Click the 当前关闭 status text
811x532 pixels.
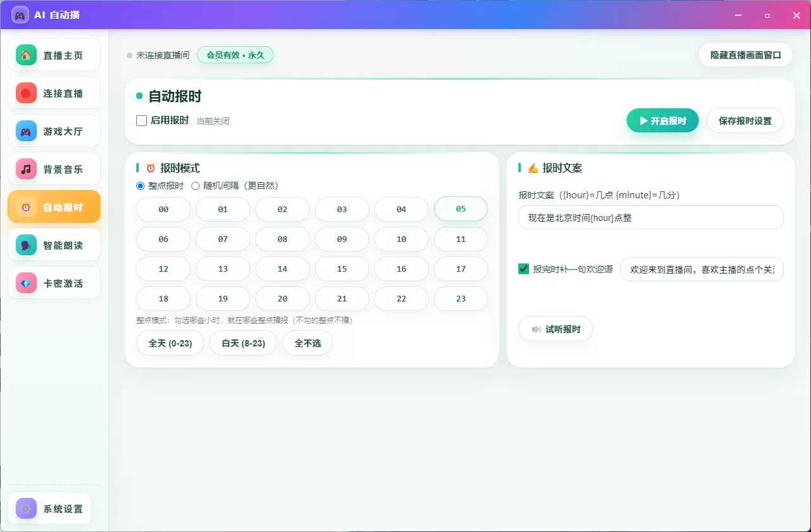point(213,121)
